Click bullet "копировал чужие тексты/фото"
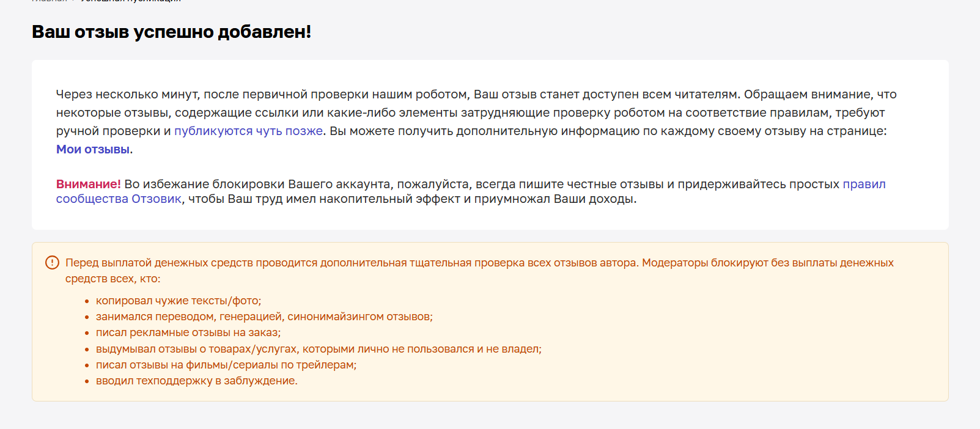 point(179,301)
